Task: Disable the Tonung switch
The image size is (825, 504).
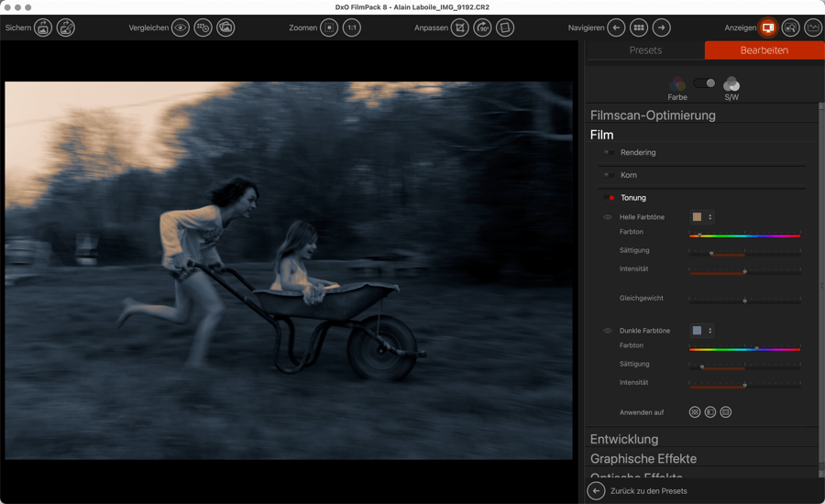Action: pyautogui.click(x=609, y=198)
